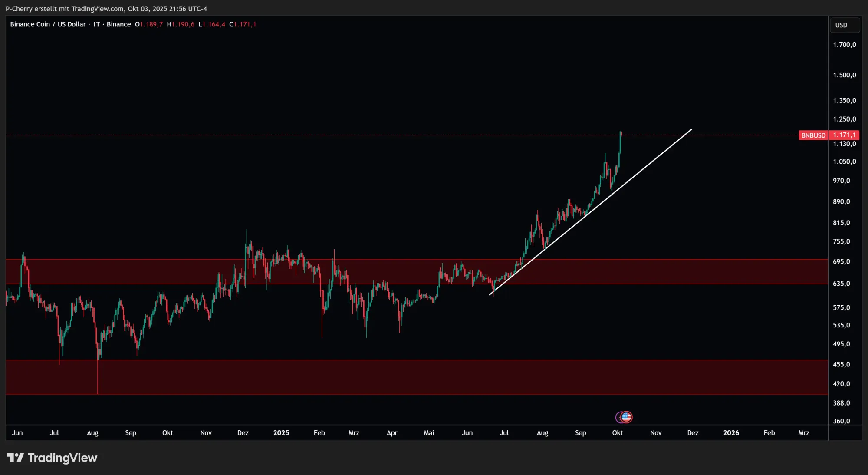Screen dimensions: 868x475
Task: Click the 1.700,0 price scale label
Action: click(x=844, y=45)
